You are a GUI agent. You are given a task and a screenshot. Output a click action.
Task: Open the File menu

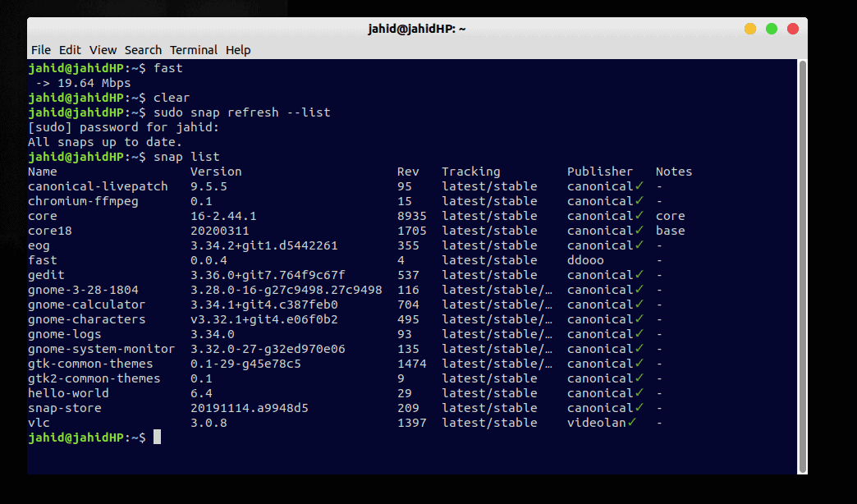[x=41, y=50]
